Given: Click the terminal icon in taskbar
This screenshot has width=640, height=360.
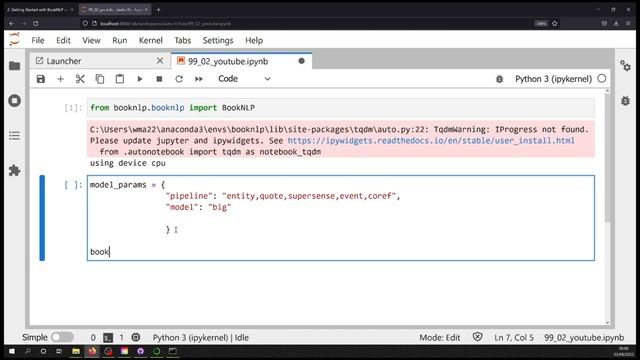Looking at the screenshot, I should (173, 351).
